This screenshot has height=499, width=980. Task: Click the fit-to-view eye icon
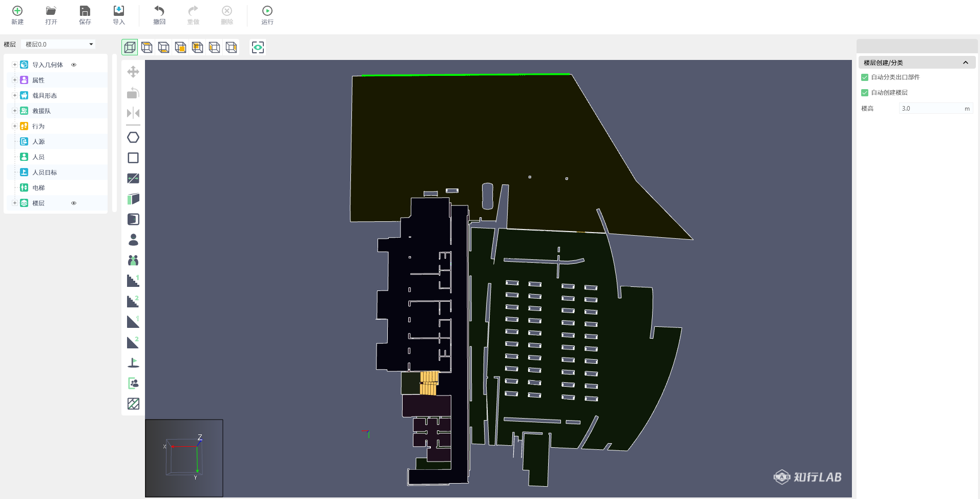(258, 47)
